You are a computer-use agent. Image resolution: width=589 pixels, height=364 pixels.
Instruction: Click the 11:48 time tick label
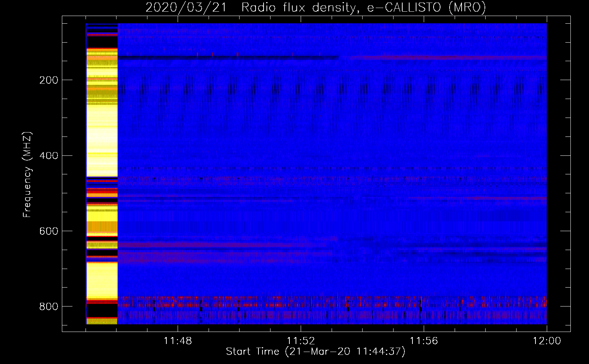tap(178, 341)
